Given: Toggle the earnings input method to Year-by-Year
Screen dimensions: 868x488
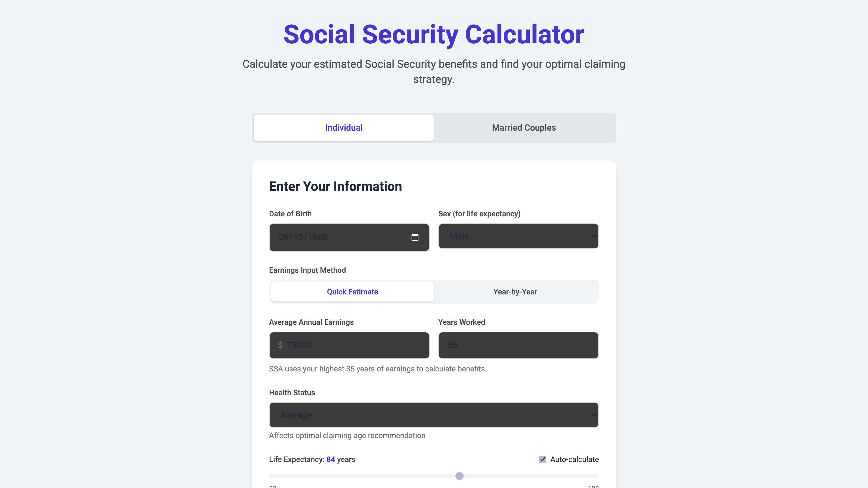Looking at the screenshot, I should (515, 292).
